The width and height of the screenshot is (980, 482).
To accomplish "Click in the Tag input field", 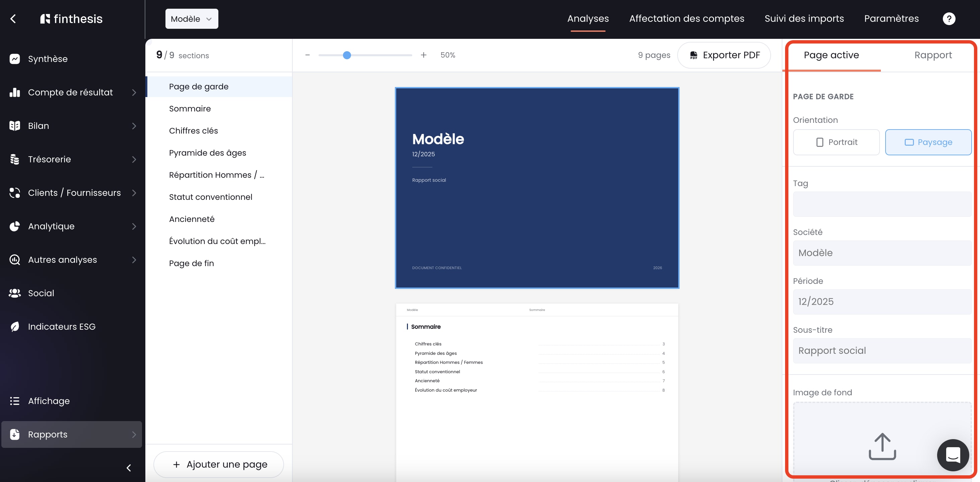I will tap(882, 204).
